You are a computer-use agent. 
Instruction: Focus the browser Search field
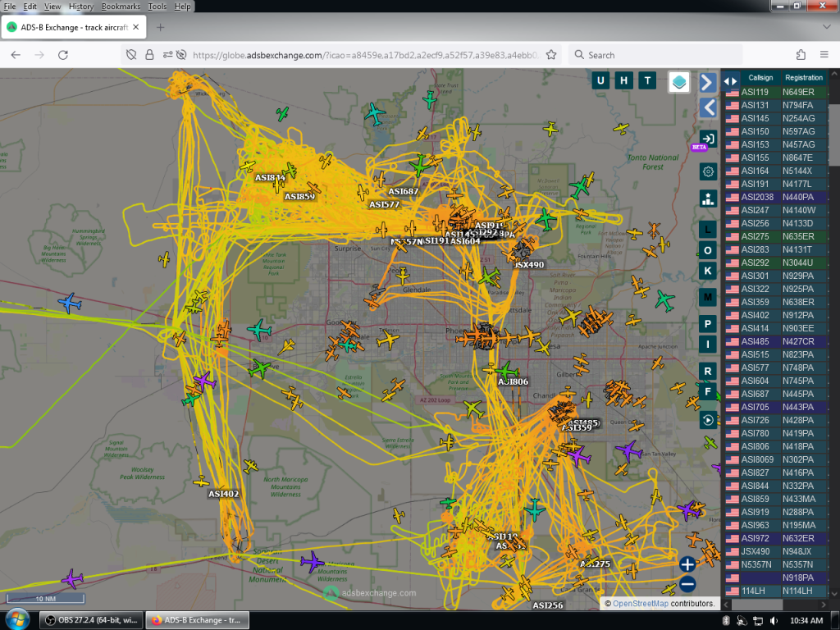pos(655,55)
